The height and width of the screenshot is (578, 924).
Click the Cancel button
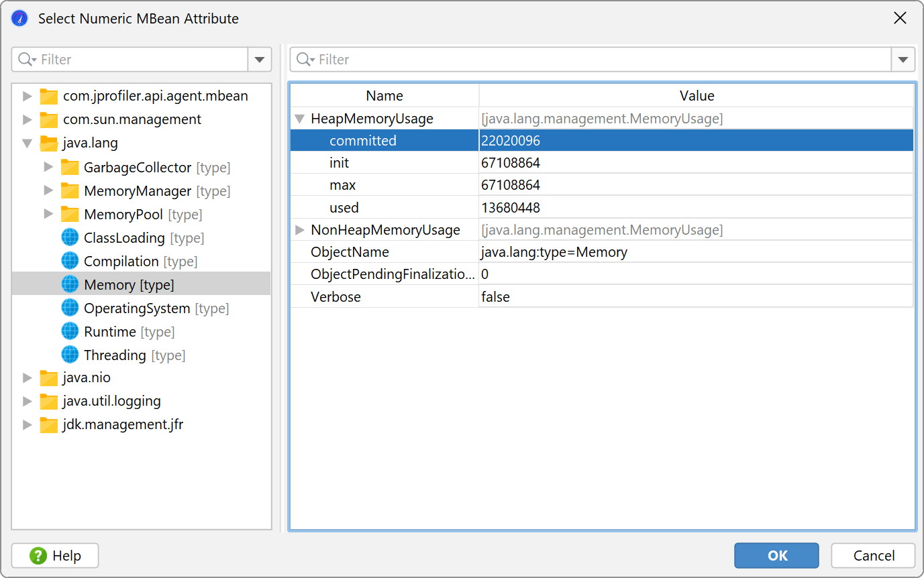(x=873, y=555)
